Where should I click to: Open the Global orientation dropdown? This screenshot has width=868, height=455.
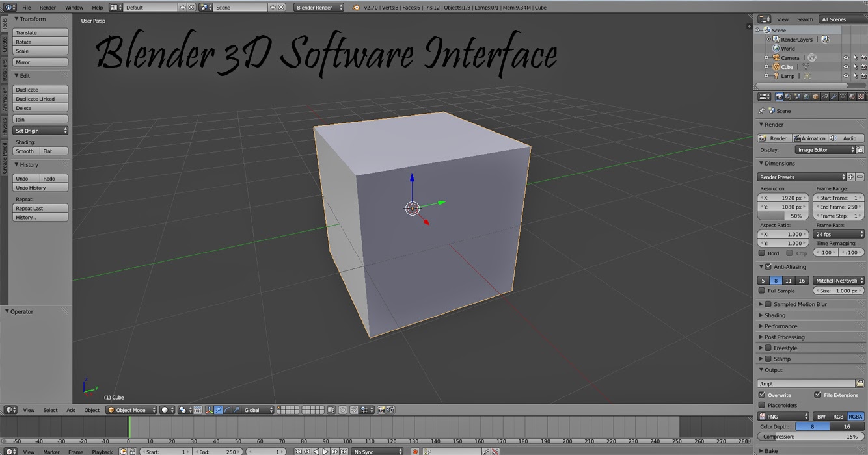click(x=259, y=410)
